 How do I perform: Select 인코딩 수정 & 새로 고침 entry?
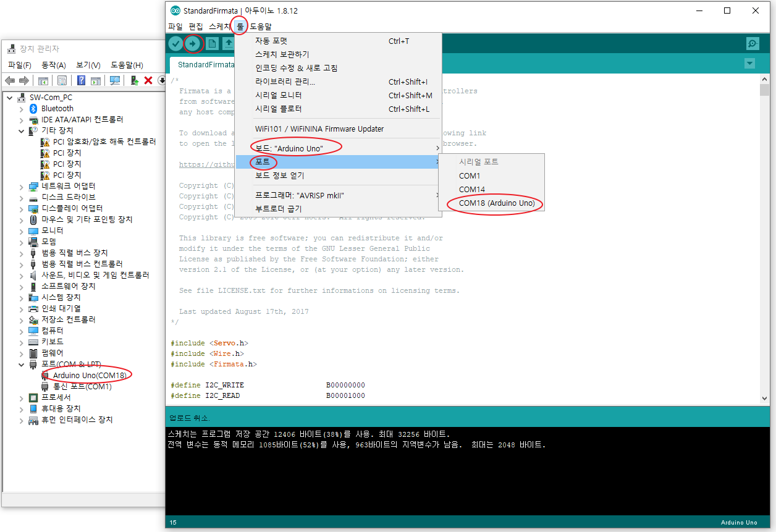pos(339,69)
